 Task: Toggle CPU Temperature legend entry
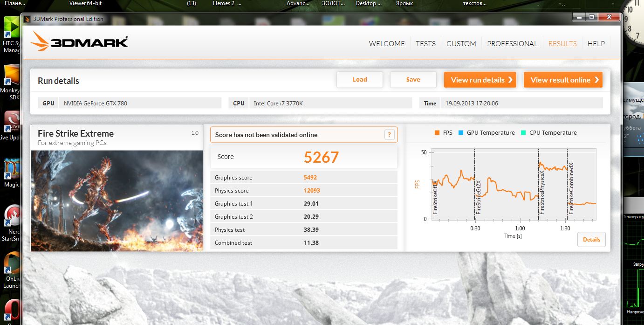point(548,133)
